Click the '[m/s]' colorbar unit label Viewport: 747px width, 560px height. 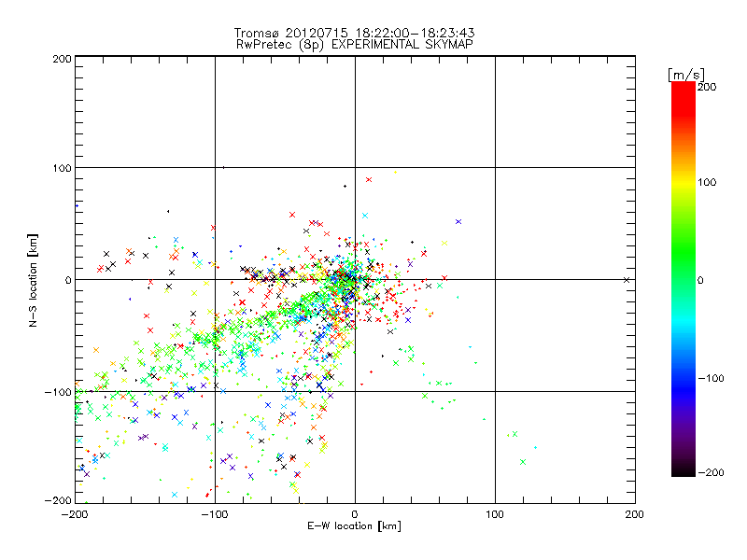[x=686, y=75]
